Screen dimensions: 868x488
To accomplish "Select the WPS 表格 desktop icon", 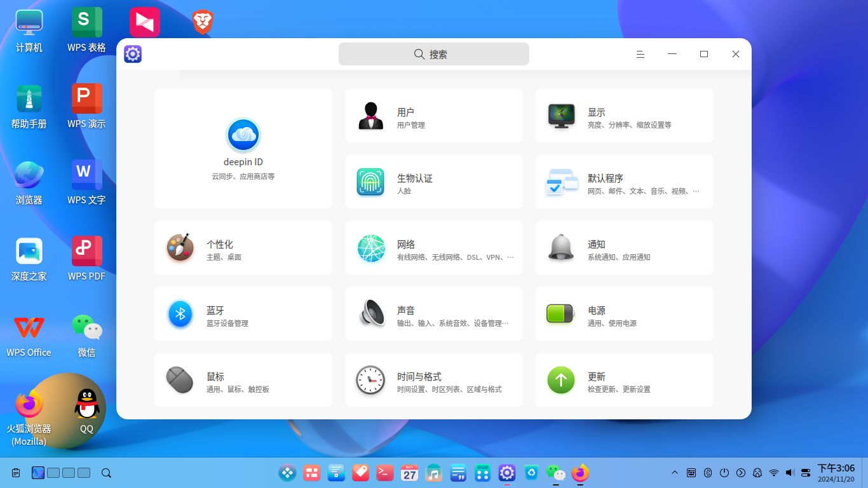I will click(86, 30).
